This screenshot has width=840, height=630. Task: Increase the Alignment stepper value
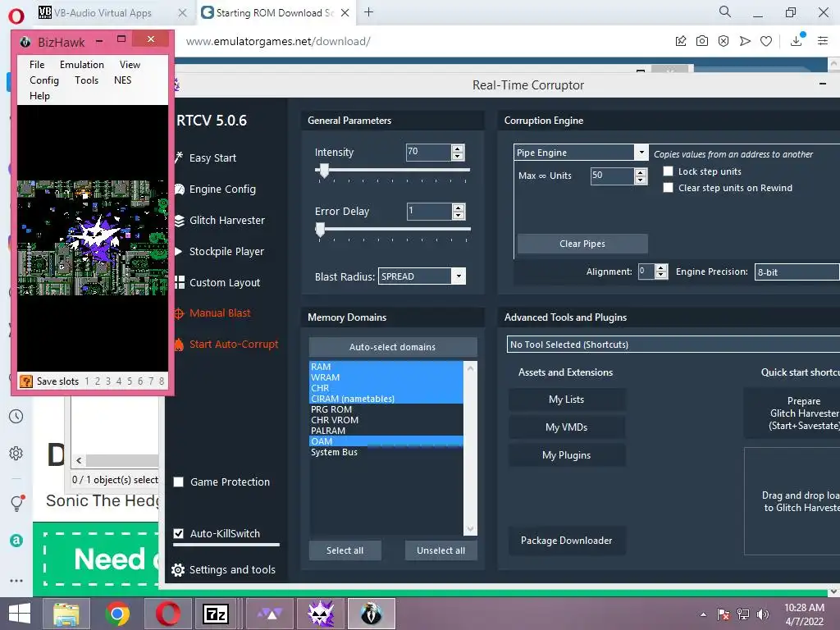coord(662,268)
